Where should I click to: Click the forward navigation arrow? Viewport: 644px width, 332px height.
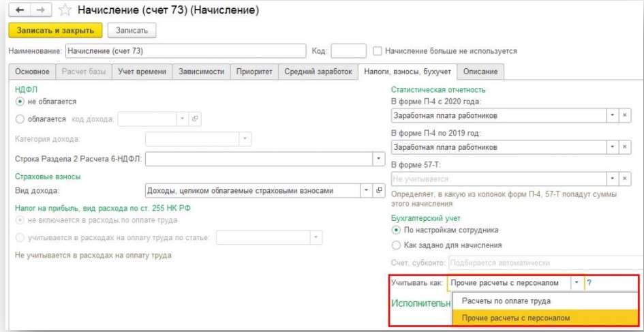tap(42, 11)
